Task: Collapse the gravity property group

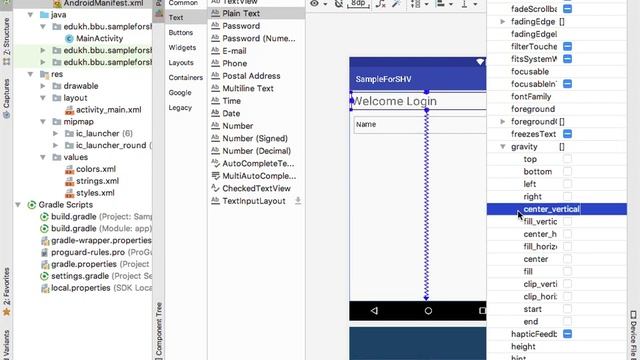Action: pos(503,147)
